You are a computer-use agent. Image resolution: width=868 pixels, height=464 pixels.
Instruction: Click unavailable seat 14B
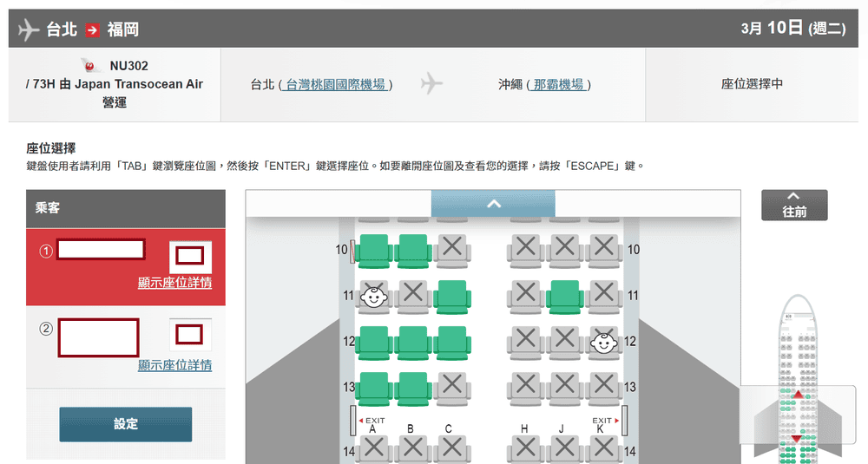413,449
